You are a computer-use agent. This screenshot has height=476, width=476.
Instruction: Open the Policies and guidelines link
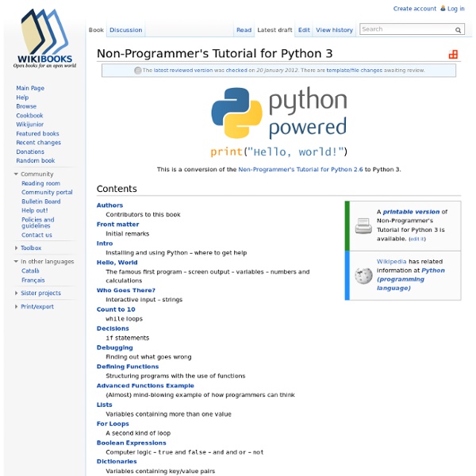pos(37,222)
